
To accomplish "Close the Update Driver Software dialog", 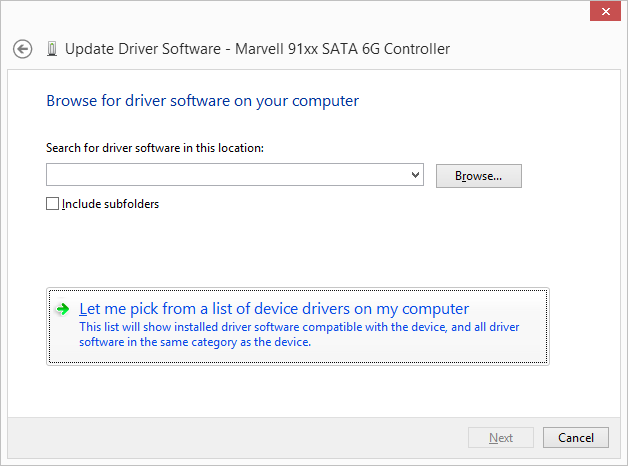I will tap(605, 12).
